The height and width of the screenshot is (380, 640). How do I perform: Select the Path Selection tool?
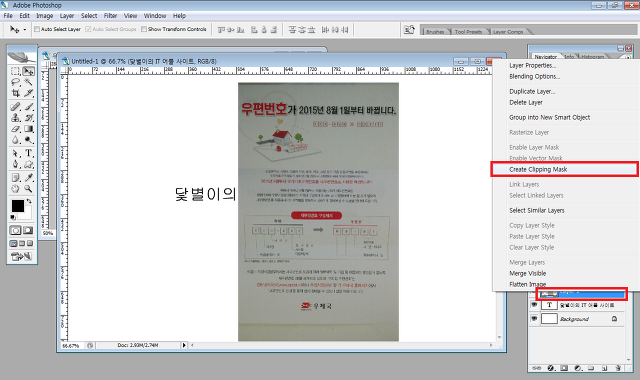click(16, 153)
